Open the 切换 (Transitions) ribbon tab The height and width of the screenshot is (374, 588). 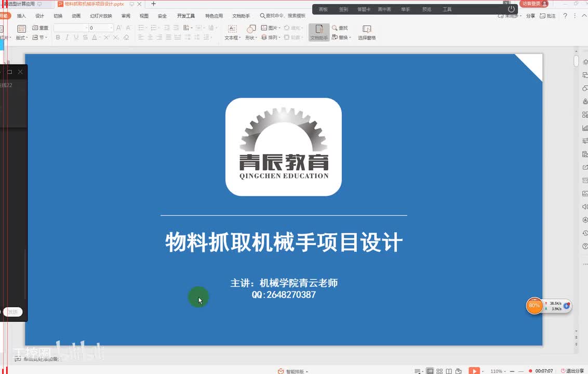click(x=58, y=16)
